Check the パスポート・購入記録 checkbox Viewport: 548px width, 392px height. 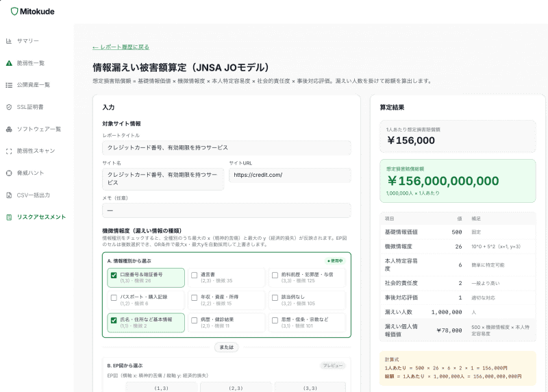point(114,297)
